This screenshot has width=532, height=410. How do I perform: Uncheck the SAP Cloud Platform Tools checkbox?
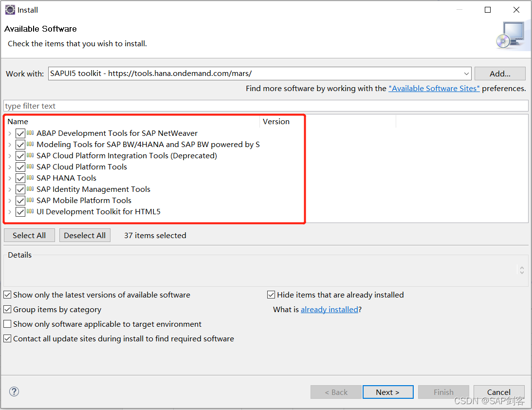[20, 167]
